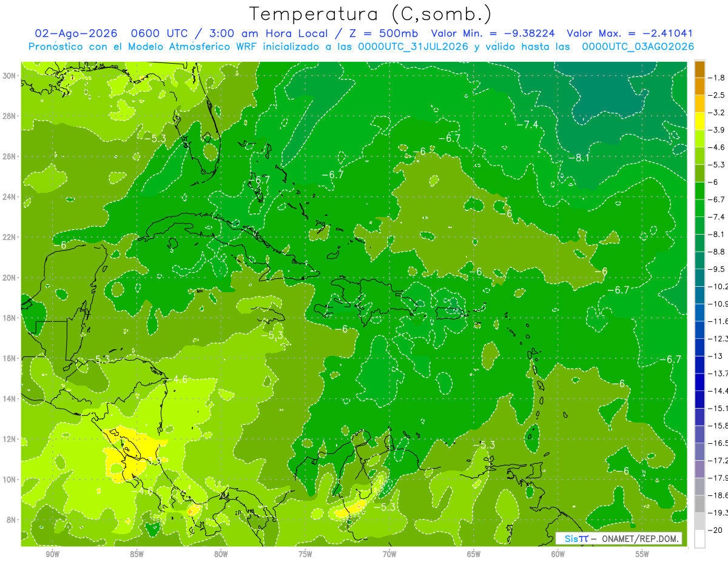Click the '26N' latitude axis label
This screenshot has width=728, height=562.
point(9,156)
